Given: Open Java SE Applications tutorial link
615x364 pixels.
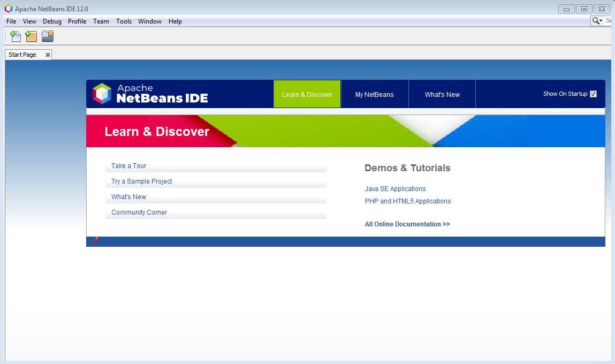Looking at the screenshot, I should tap(395, 188).
